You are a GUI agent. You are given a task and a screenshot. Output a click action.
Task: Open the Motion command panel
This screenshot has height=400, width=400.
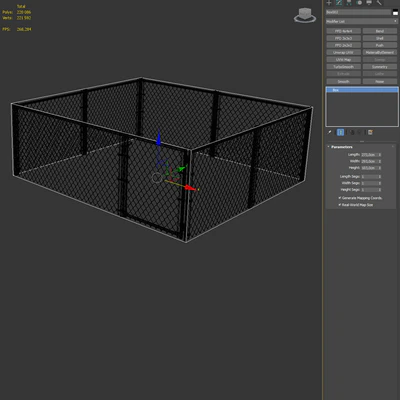[x=359, y=3]
